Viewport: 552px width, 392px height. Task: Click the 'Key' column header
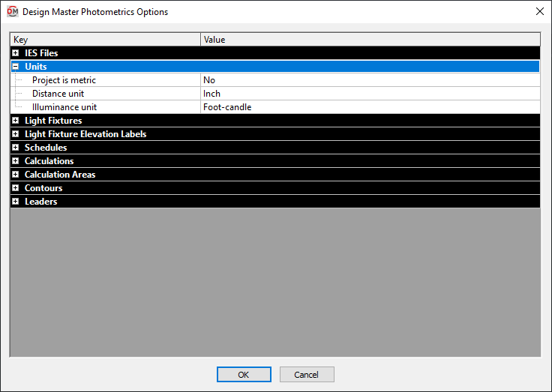pyautogui.click(x=105, y=40)
